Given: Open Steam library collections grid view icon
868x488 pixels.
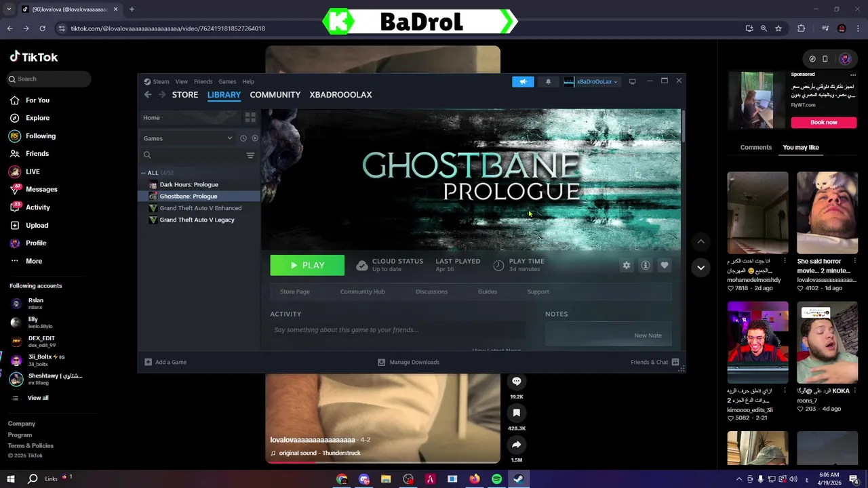Looking at the screenshot, I should point(250,117).
